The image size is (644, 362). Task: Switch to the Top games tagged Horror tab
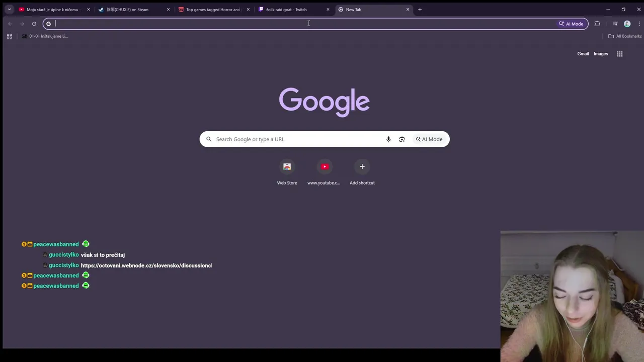213,9
